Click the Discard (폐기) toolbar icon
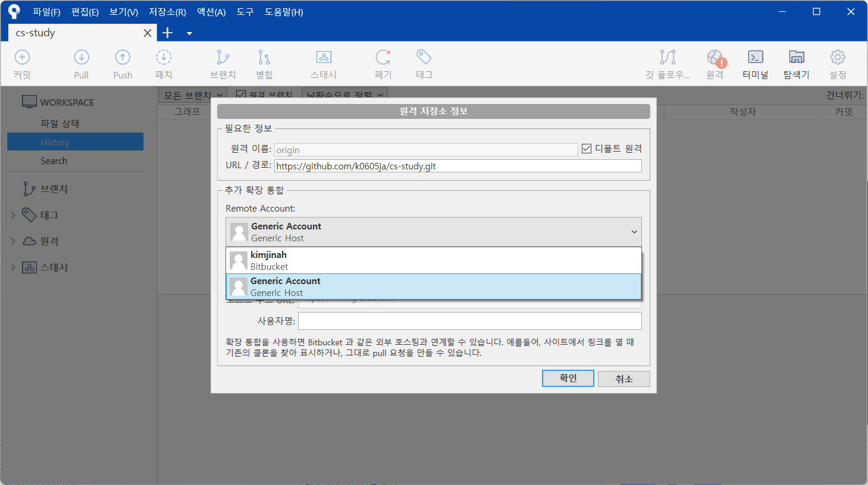Viewport: 868px width, 485px height. point(383,57)
